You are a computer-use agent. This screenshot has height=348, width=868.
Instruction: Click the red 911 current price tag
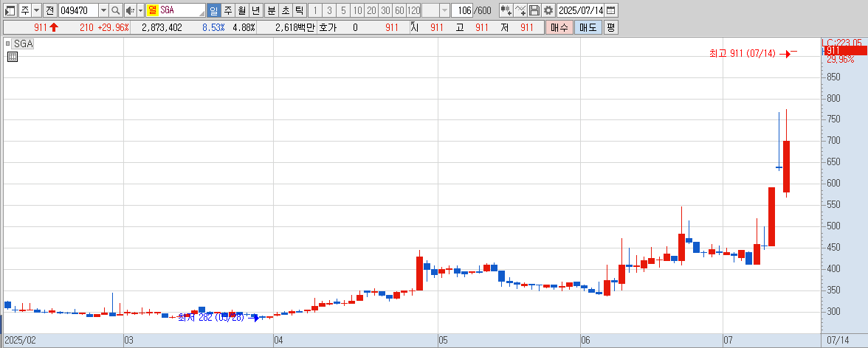point(844,50)
